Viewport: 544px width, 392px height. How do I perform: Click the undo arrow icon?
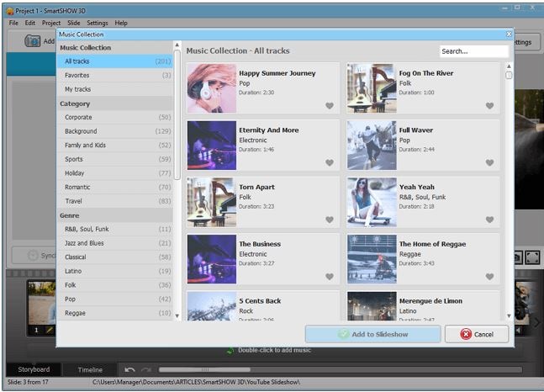pyautogui.click(x=129, y=370)
